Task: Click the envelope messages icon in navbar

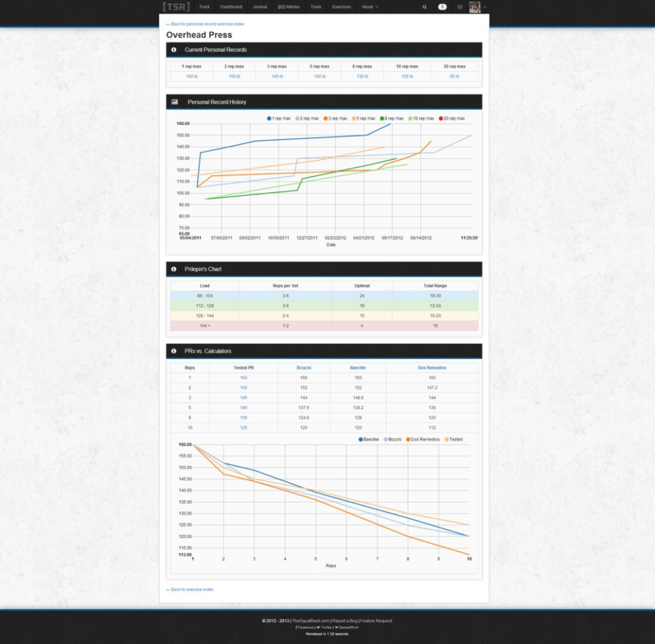Action: click(461, 7)
